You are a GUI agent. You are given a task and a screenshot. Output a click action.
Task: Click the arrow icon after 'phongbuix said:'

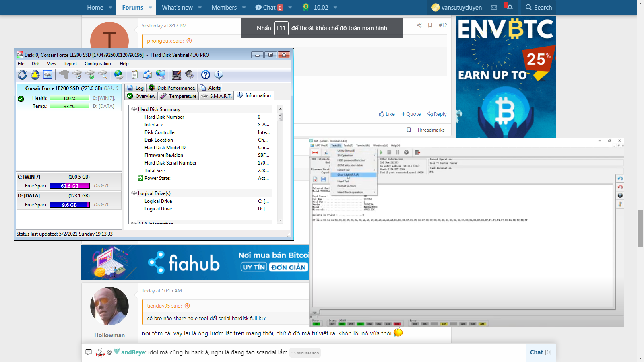[189, 41]
